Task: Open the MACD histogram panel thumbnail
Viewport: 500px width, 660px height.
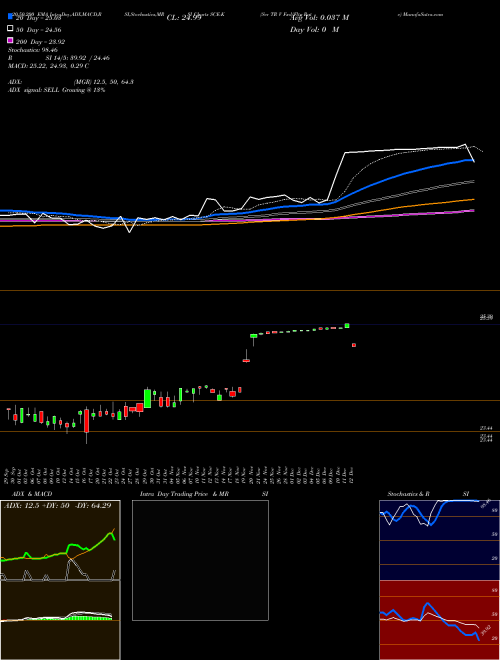Action: [x=60, y=620]
